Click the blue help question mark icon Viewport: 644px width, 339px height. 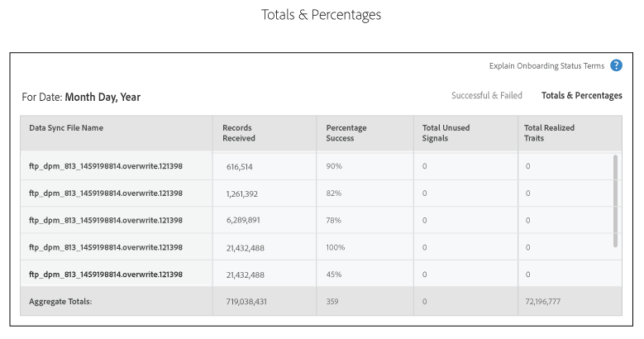[x=616, y=66]
